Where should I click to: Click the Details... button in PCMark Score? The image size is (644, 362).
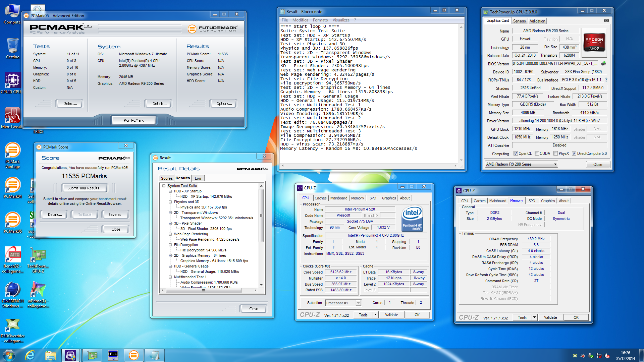(55, 215)
